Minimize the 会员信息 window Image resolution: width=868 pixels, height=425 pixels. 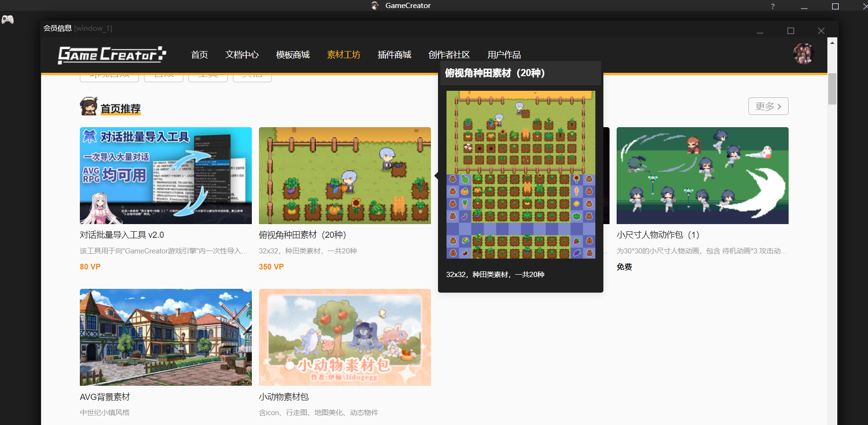click(760, 33)
